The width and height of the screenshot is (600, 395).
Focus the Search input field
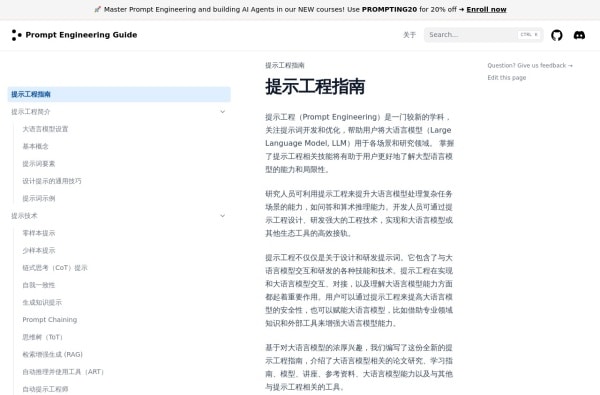pos(483,35)
